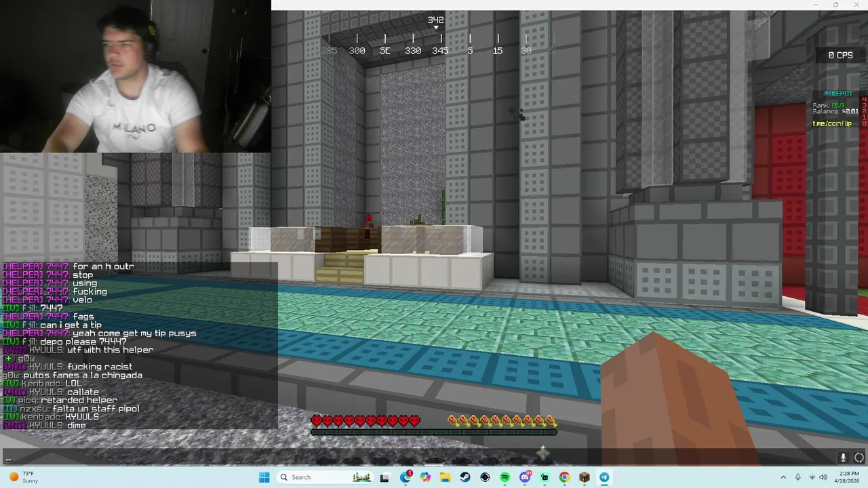868x488 pixels.
Task: Click chat message 'can i get a tip'
Action: coord(71,325)
